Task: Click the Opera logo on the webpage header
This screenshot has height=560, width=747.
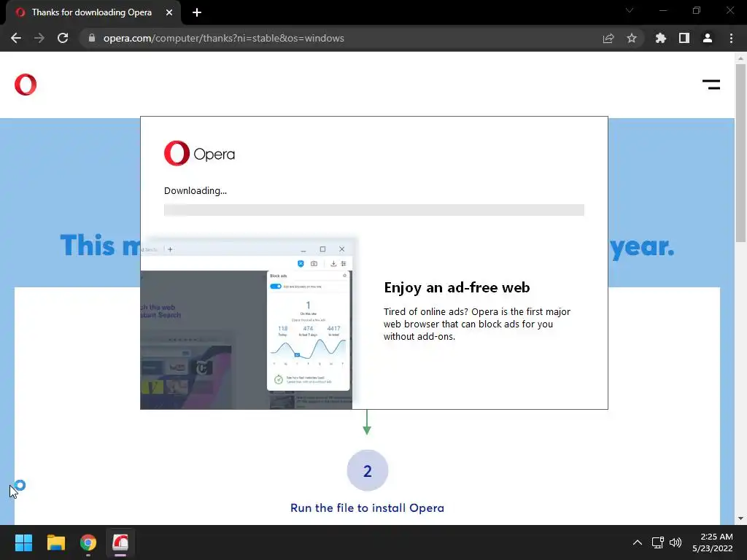Action: point(26,85)
